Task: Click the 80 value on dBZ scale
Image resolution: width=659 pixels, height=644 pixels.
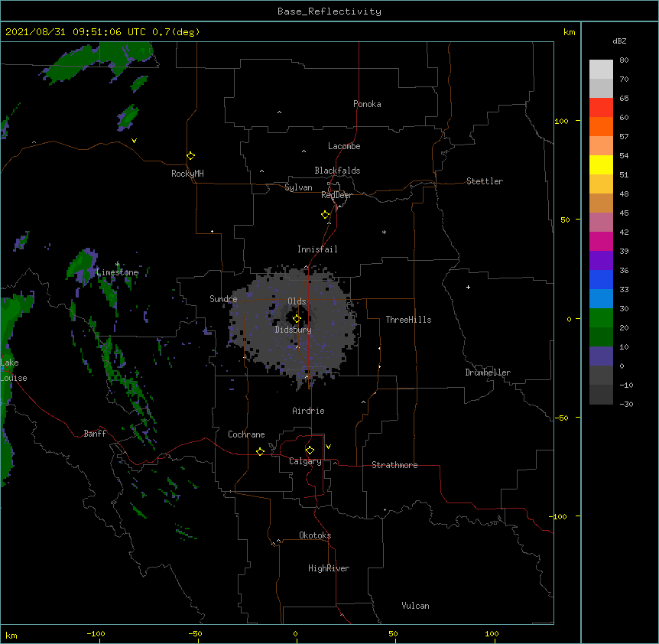Action: point(624,60)
